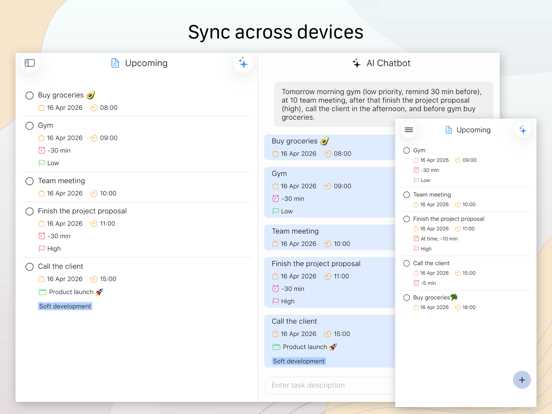Viewport: 552px width, 414px height.
Task: Mark Gym as done in main list
Action: pyautogui.click(x=30, y=126)
